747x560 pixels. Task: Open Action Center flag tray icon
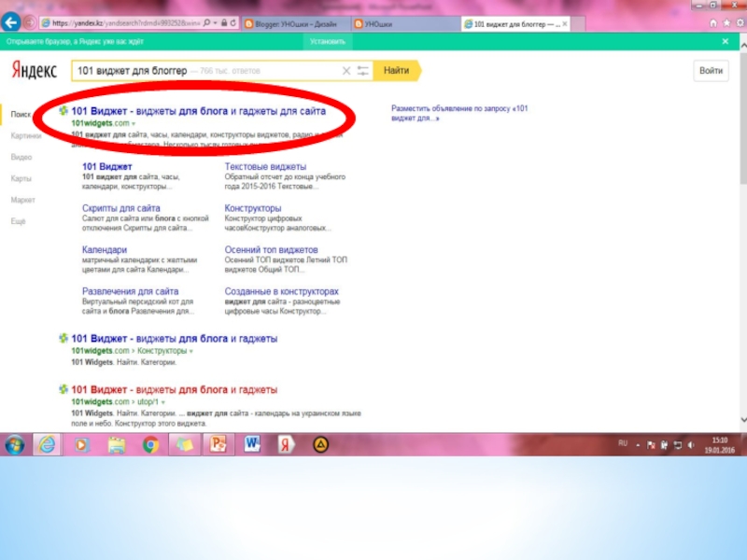(x=651, y=445)
